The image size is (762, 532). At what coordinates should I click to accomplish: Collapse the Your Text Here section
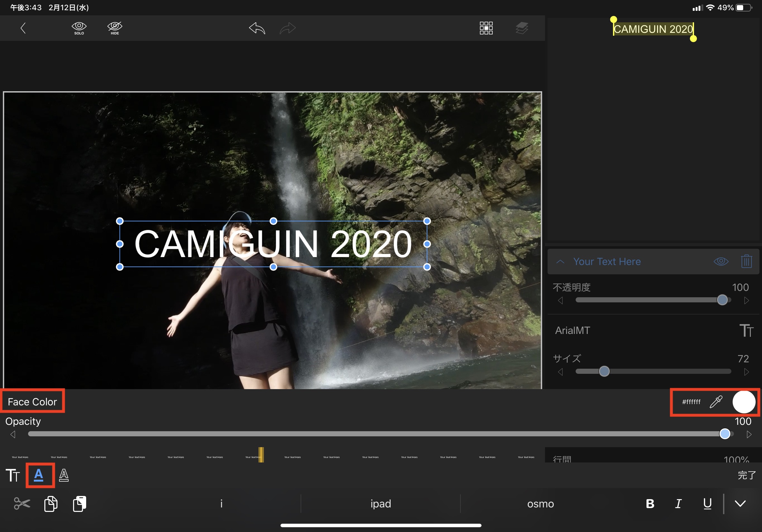click(560, 261)
